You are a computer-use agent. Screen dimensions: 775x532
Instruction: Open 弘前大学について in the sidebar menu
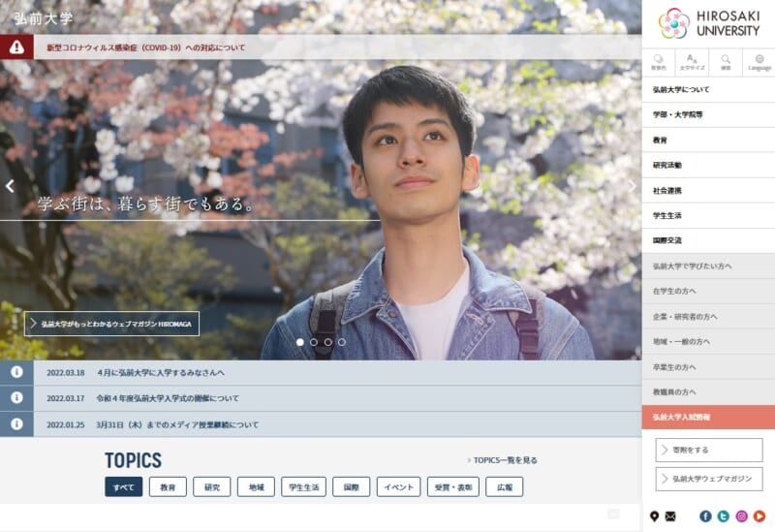pyautogui.click(x=681, y=89)
